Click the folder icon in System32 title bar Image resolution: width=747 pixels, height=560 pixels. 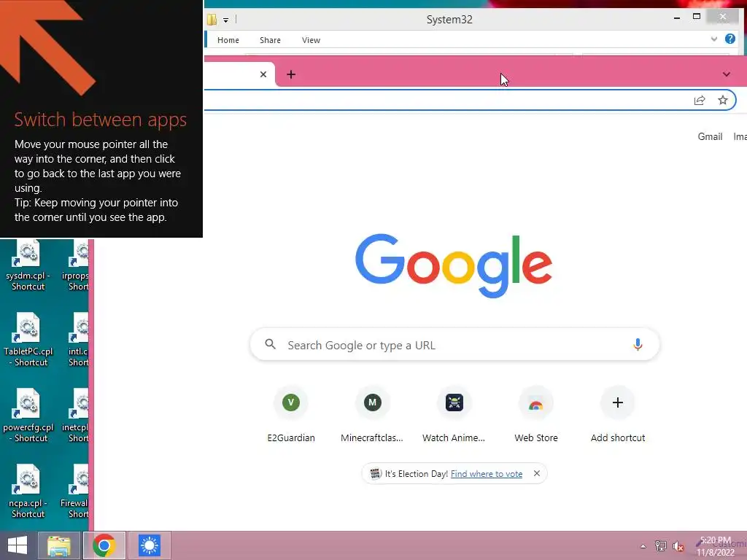(212, 20)
